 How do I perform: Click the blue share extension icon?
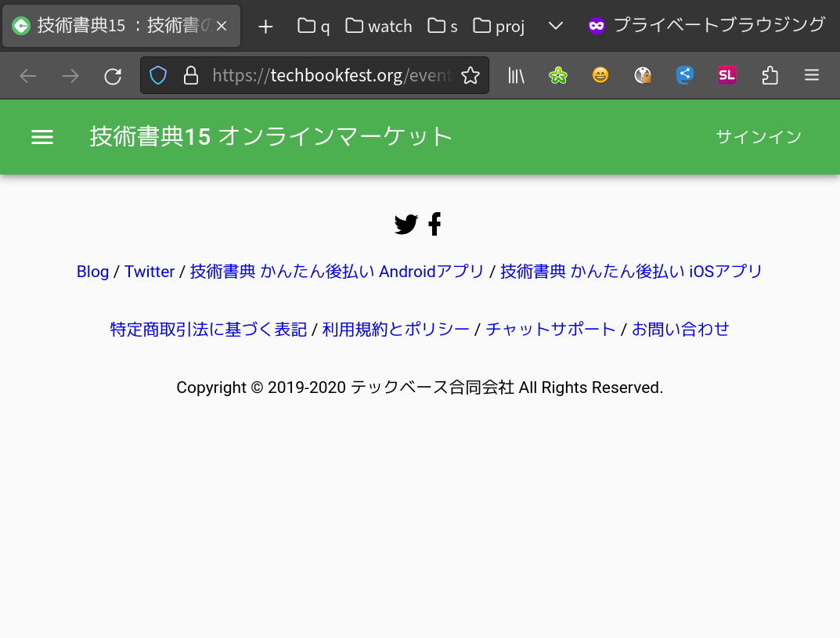[x=685, y=75]
